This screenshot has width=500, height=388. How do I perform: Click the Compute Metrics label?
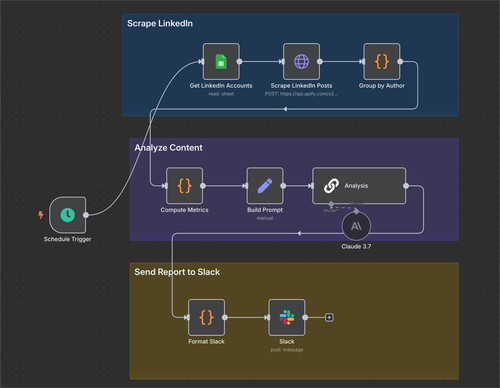pos(184,210)
